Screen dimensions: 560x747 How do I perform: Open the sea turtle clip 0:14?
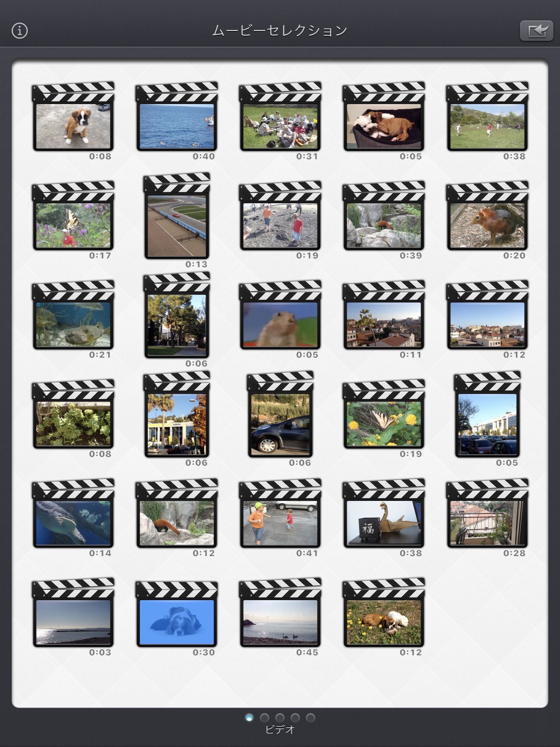coord(73,513)
